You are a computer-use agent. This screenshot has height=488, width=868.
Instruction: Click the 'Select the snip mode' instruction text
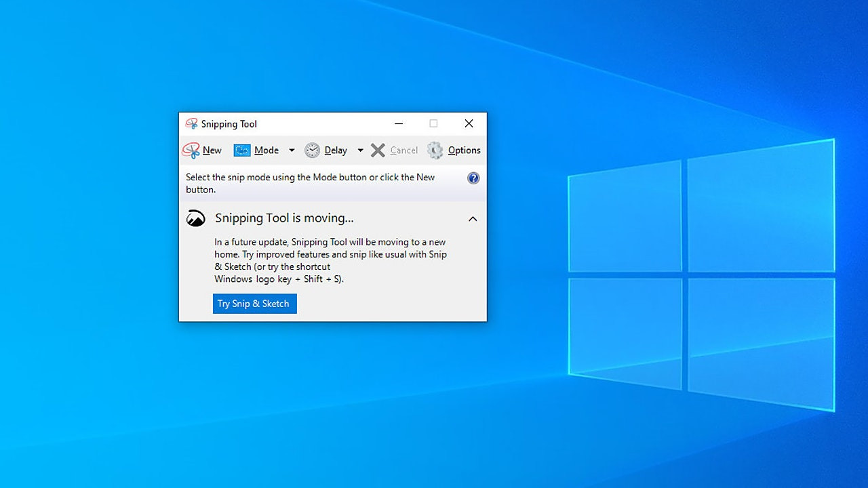click(x=311, y=184)
